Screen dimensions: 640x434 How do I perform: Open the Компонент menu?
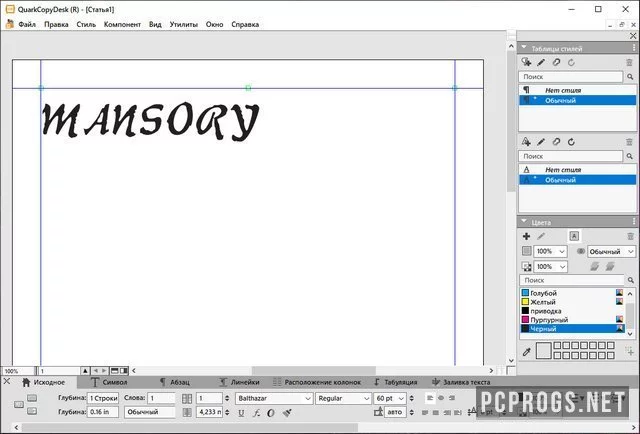(122, 24)
